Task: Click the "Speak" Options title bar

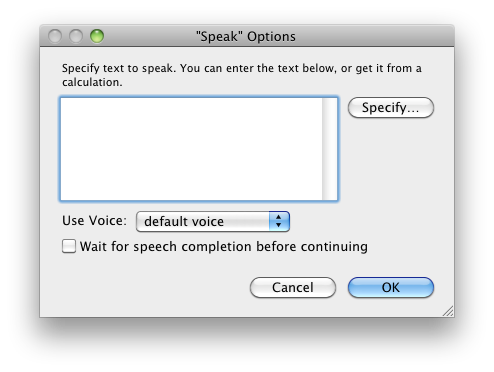Action: click(247, 36)
